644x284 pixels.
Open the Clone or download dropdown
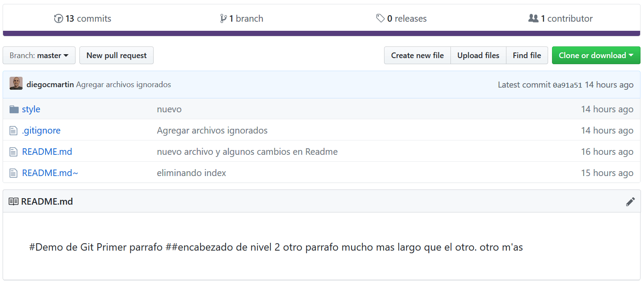pyautogui.click(x=595, y=55)
